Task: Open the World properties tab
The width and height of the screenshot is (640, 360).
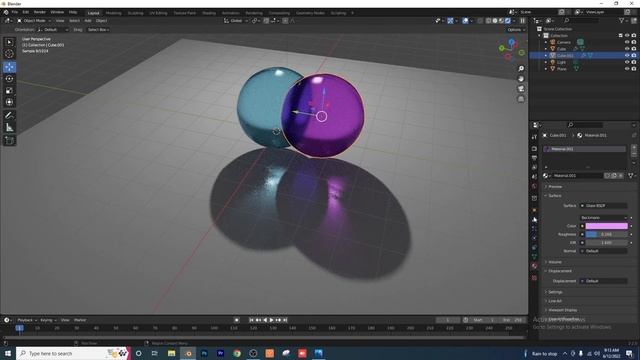Action: 534,186
